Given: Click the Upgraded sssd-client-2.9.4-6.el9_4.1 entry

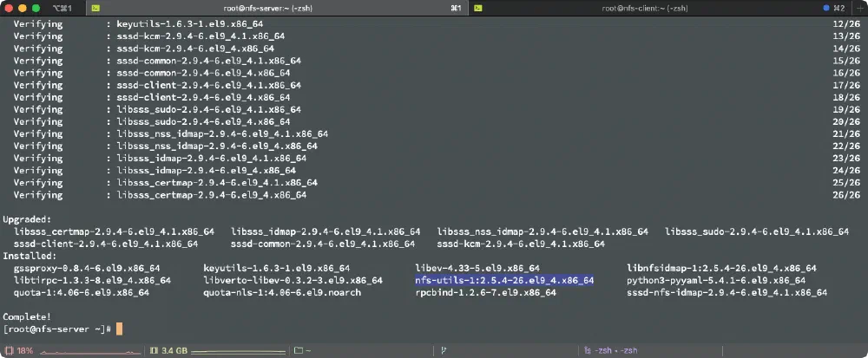Looking at the screenshot, I should (106, 244).
